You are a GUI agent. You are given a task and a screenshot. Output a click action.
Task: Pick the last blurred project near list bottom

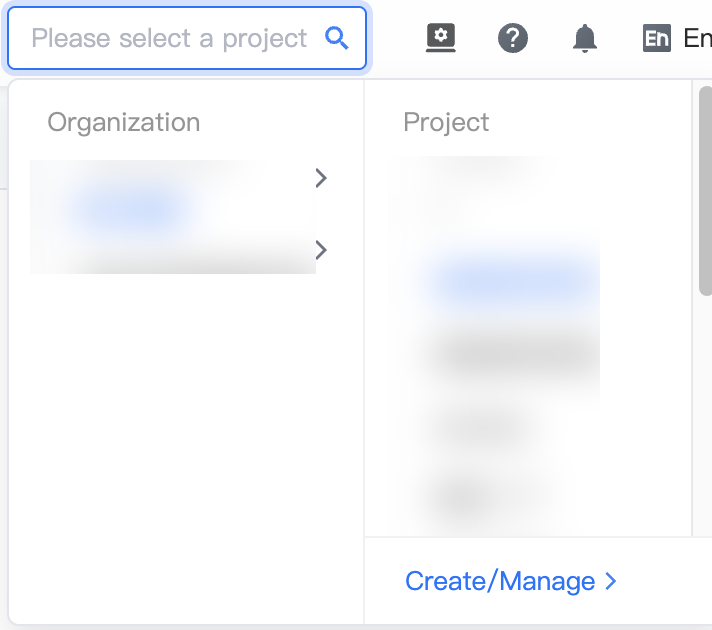(x=481, y=496)
